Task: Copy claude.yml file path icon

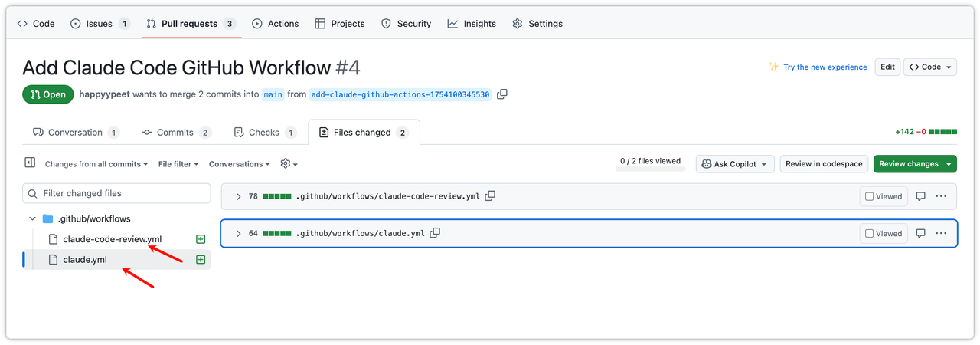Action: pyautogui.click(x=435, y=233)
